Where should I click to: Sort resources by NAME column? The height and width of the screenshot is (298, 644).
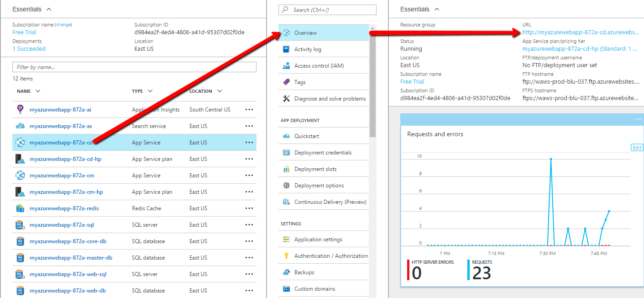(29, 91)
